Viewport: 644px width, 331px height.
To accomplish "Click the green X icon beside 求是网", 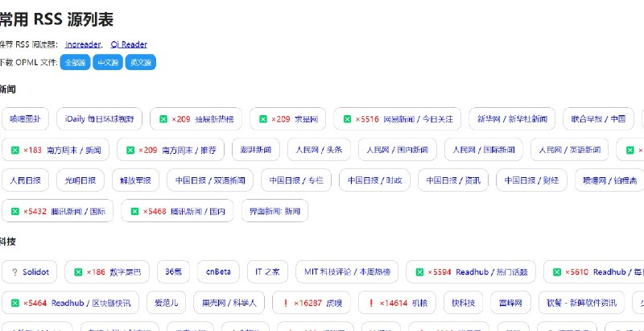I will click(263, 119).
